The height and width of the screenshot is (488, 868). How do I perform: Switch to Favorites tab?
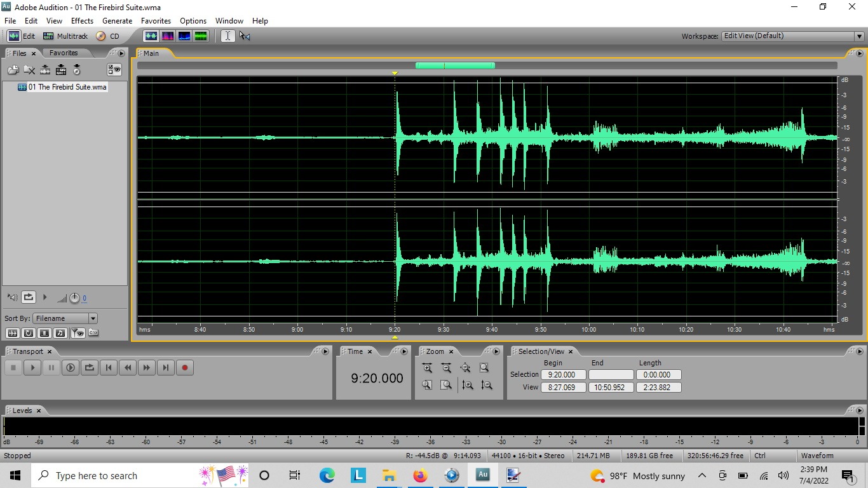[x=64, y=53]
